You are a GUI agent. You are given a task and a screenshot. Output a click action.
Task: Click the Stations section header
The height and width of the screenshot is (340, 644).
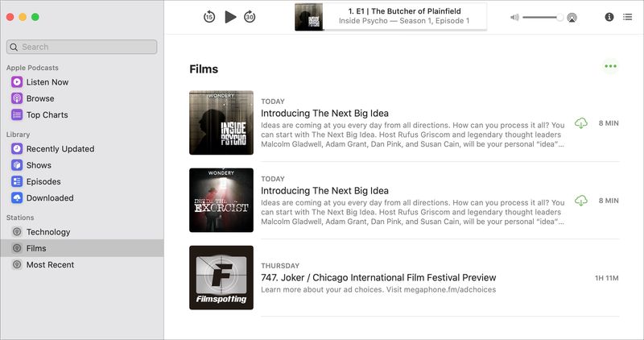pyautogui.click(x=19, y=218)
